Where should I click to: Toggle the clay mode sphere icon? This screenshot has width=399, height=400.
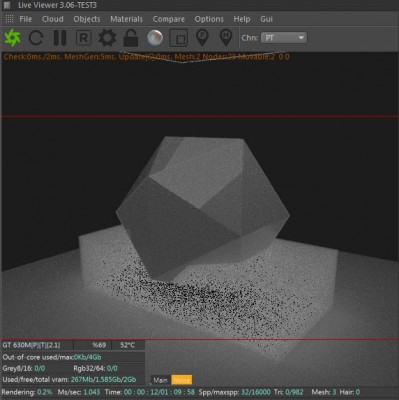tap(155, 38)
